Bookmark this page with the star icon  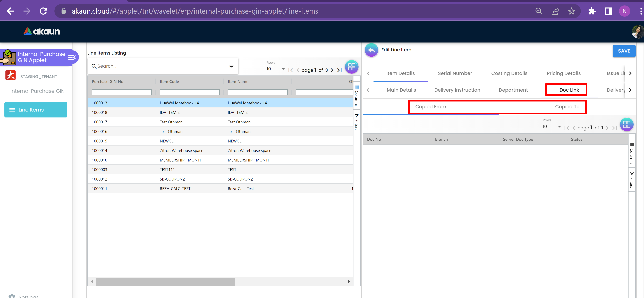[x=571, y=11]
